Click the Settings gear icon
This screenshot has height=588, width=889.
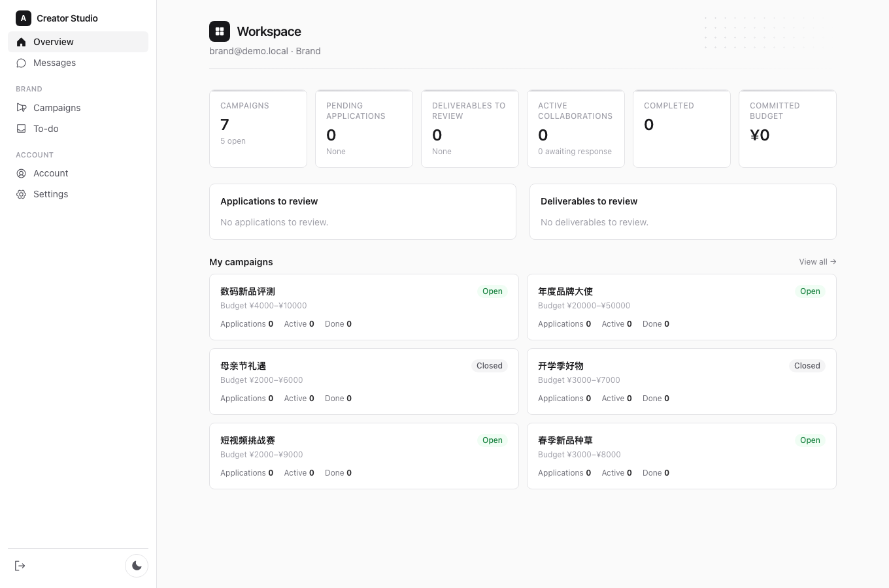[21, 194]
